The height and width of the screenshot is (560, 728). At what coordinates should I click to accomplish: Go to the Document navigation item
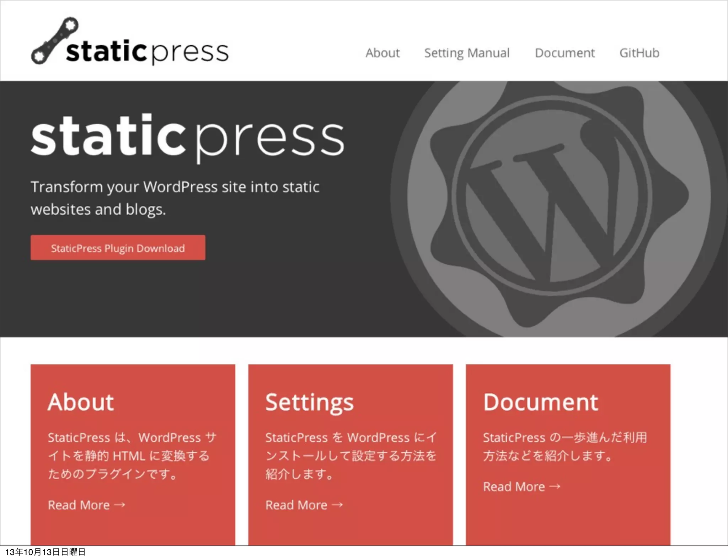tap(564, 53)
